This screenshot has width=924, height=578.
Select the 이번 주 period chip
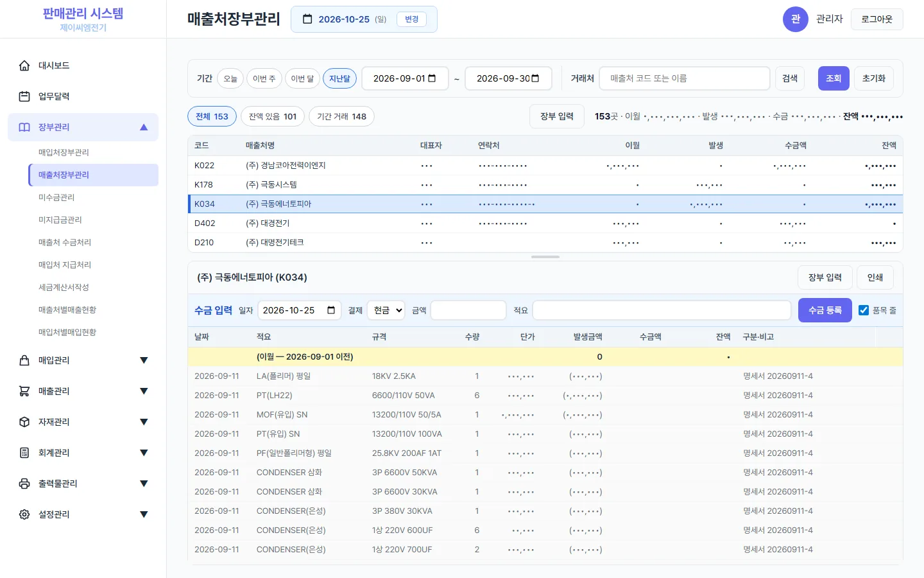[x=264, y=78]
